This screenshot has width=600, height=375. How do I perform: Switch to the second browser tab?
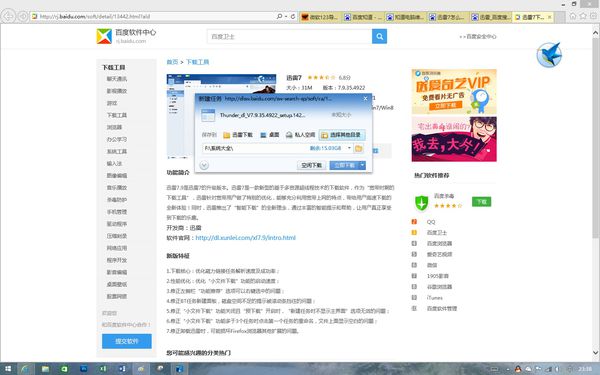[x=363, y=17]
